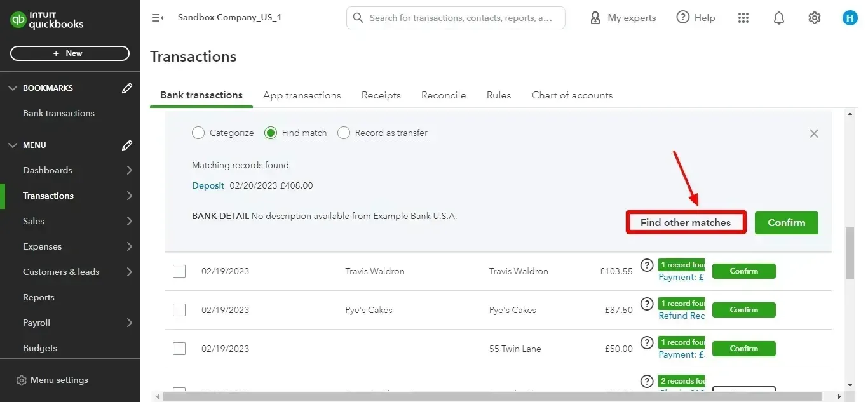Edit bookmarks with pencil icon
This screenshot has height=402, width=868.
click(x=127, y=88)
